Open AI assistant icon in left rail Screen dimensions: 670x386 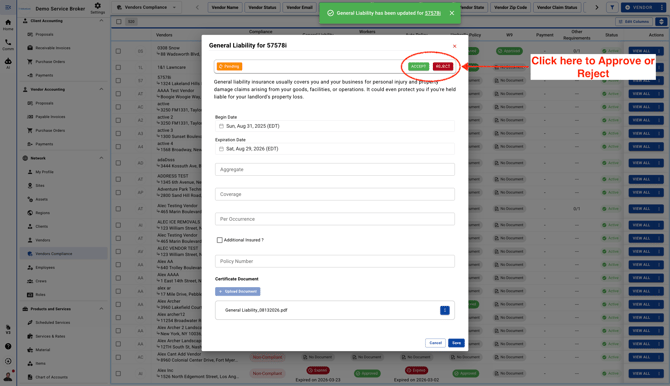8,63
